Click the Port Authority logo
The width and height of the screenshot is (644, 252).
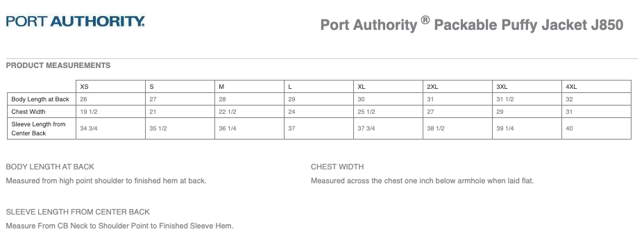(75, 21)
